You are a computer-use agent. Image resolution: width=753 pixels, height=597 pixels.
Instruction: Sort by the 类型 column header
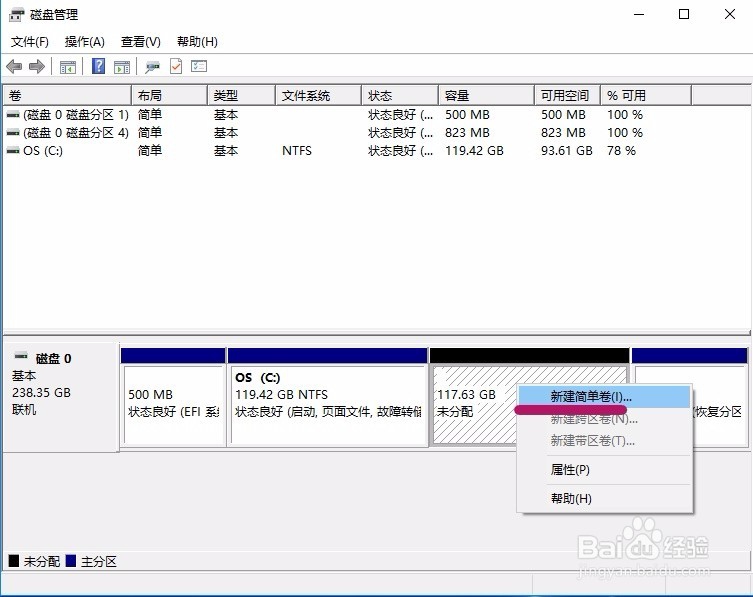(x=242, y=95)
